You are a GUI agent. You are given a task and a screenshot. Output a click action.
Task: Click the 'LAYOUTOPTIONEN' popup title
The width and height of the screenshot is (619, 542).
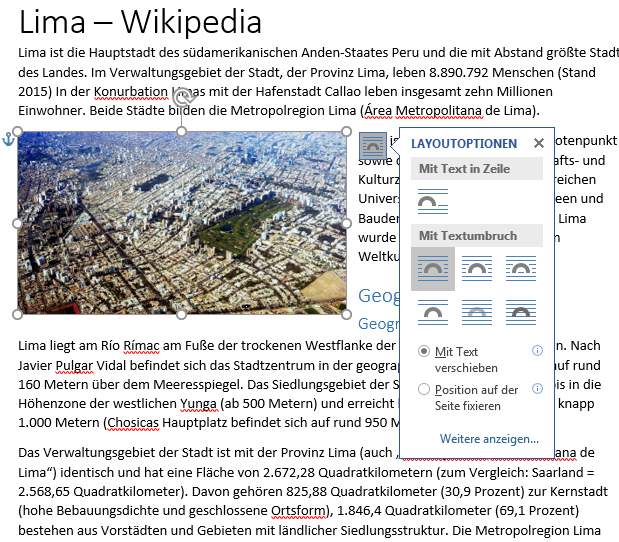coord(464,143)
